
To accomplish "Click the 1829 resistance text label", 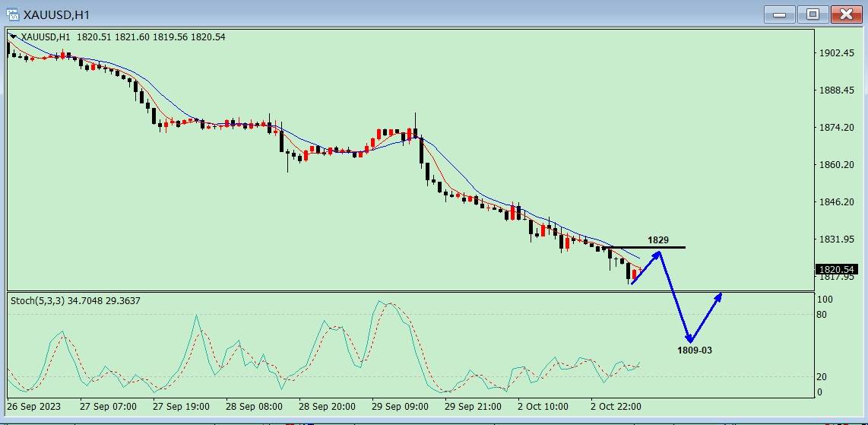I will 658,240.
